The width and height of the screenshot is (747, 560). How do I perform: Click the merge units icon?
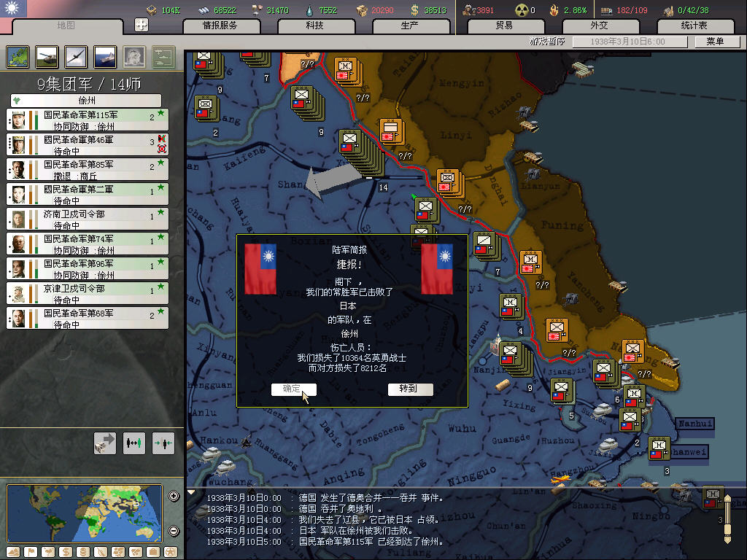click(163, 443)
